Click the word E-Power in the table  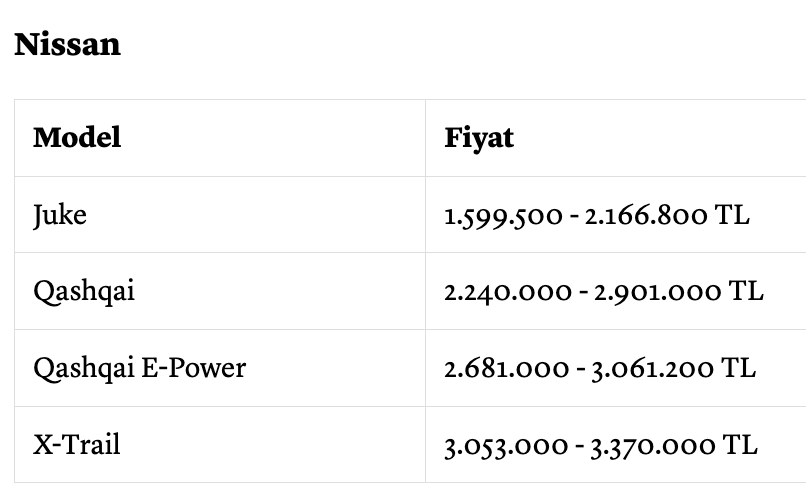[x=193, y=368]
